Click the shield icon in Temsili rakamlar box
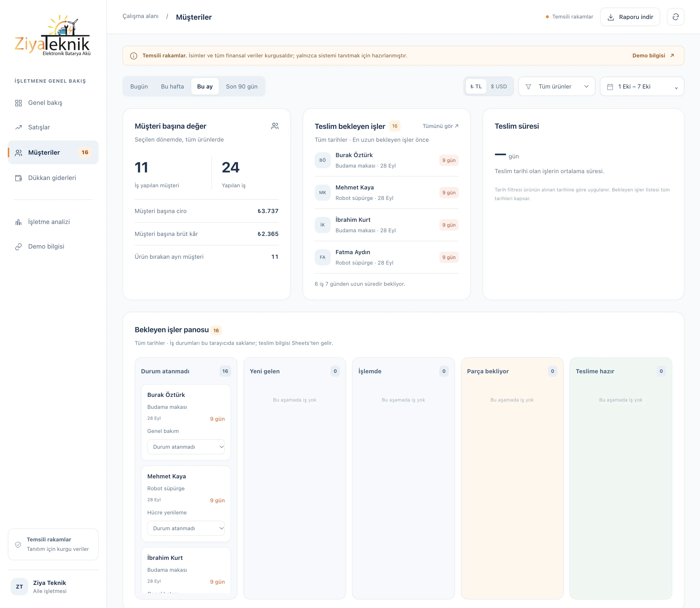The width and height of the screenshot is (700, 608). 18,545
